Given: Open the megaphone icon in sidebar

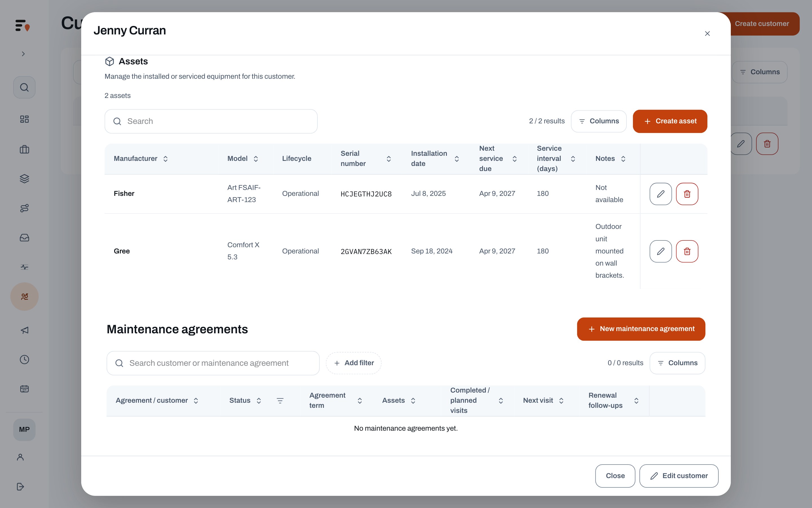Looking at the screenshot, I should coord(24,330).
